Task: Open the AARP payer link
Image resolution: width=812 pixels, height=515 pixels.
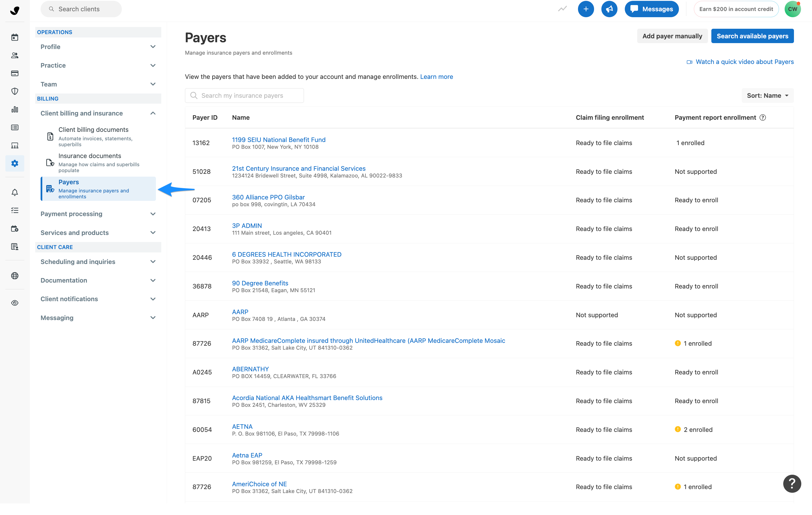Action: click(240, 312)
